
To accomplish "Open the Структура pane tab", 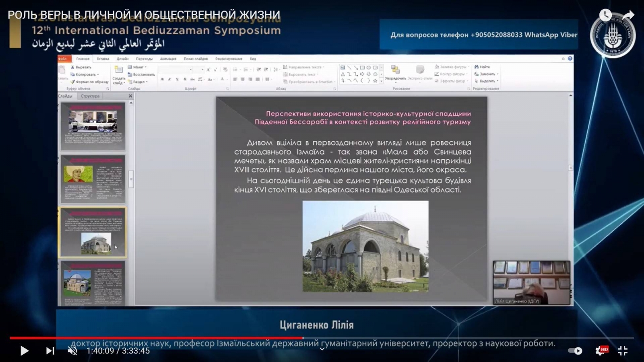I will [x=90, y=96].
